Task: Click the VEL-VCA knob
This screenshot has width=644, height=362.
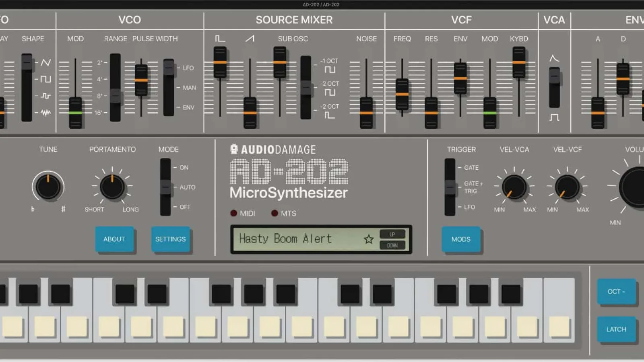Action: pos(514,187)
